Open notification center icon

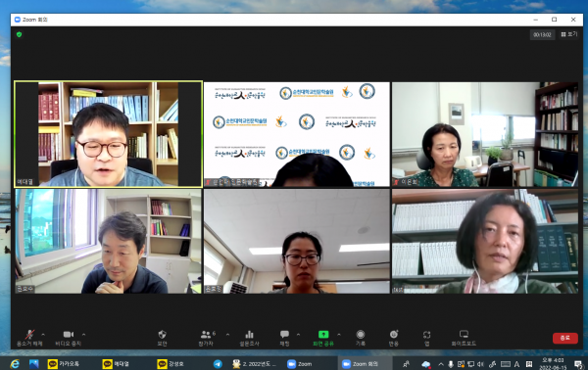[578, 363]
